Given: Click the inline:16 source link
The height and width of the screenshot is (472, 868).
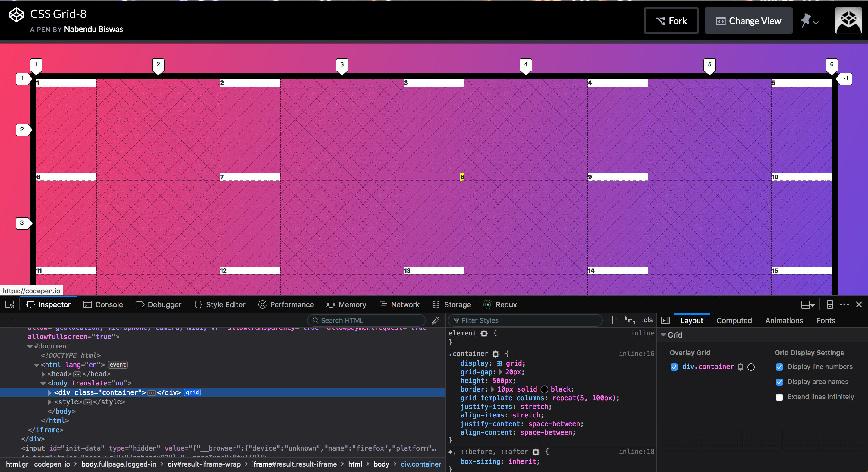Looking at the screenshot, I should tap(637, 354).
